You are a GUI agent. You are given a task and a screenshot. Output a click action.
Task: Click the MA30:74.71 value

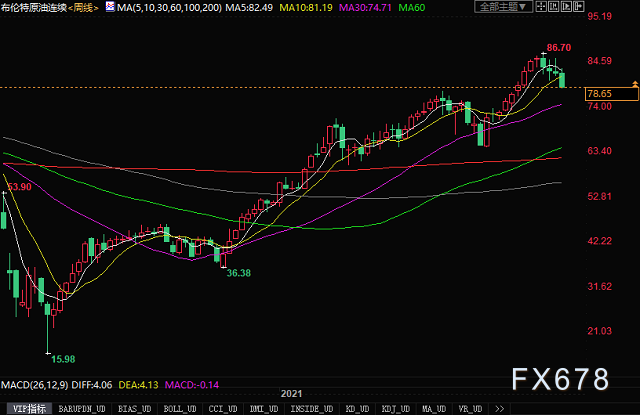coord(365,7)
